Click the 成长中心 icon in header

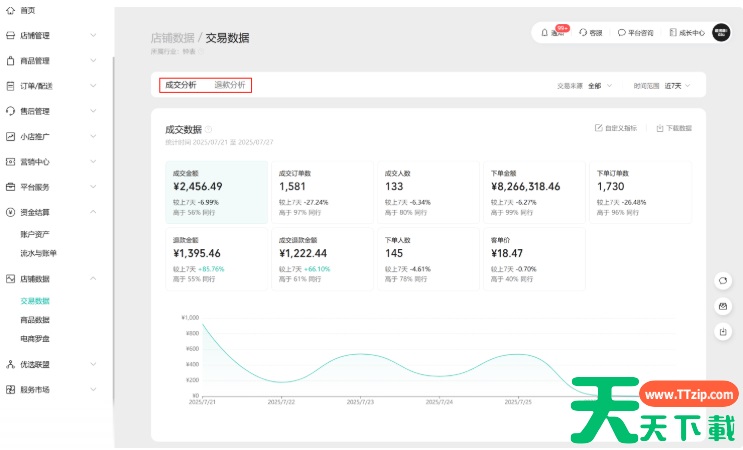673,32
